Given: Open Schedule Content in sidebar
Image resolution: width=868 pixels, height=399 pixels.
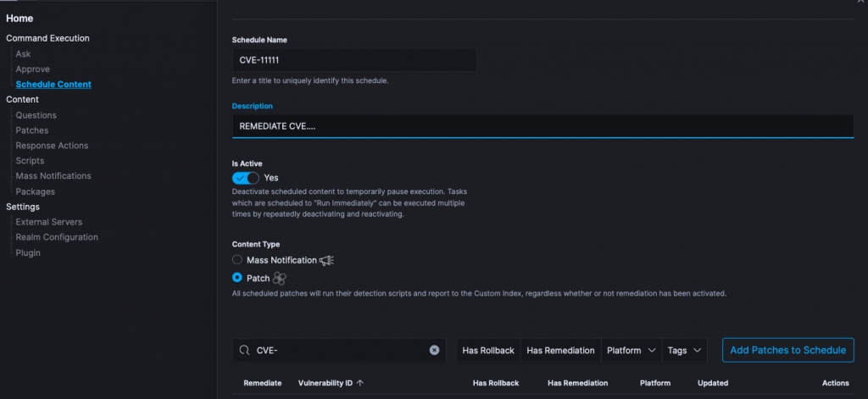Looking at the screenshot, I should [x=53, y=84].
